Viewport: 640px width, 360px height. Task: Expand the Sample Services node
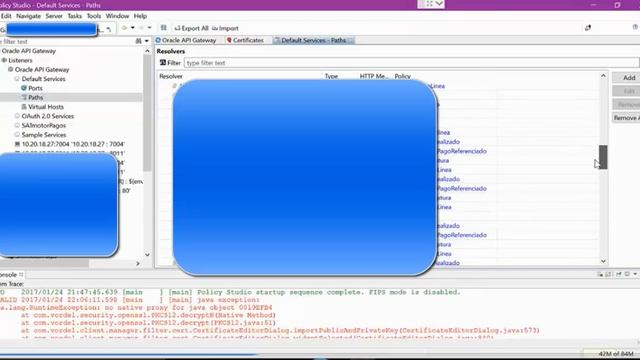click(17, 135)
